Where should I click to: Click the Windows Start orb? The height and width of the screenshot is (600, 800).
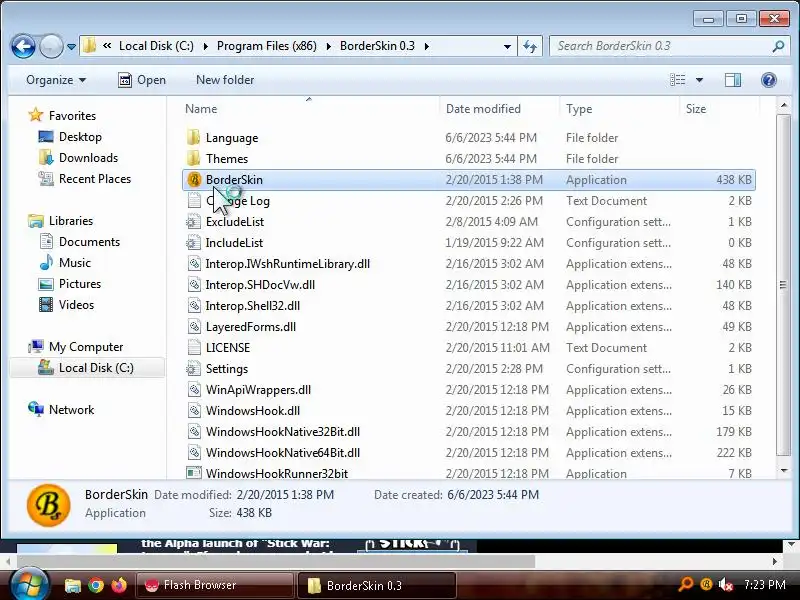29,585
